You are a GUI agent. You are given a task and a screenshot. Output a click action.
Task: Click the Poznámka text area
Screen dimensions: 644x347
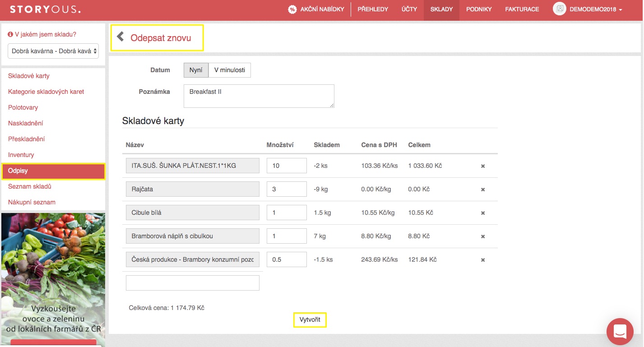coord(259,96)
